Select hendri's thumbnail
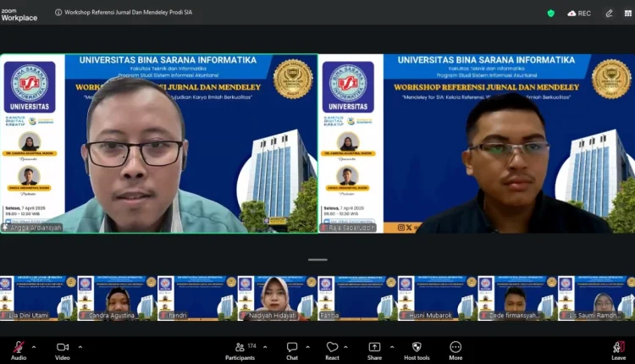The image size is (635, 364). click(x=197, y=299)
